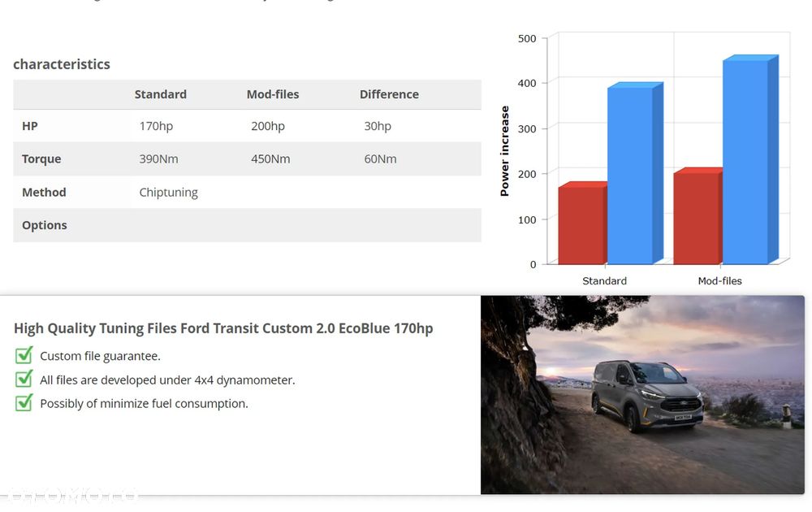Click the Standard column header

[161, 94]
